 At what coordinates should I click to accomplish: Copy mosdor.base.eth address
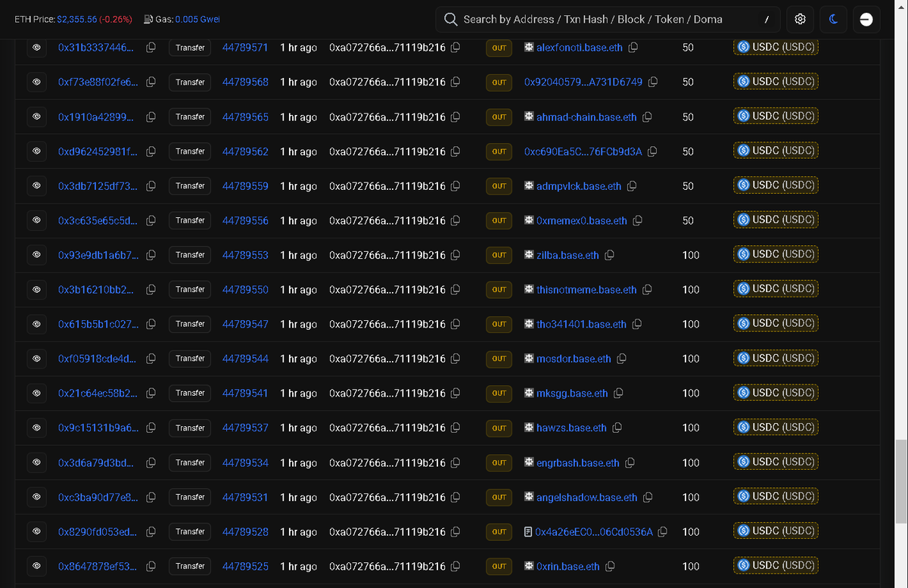(x=621, y=359)
